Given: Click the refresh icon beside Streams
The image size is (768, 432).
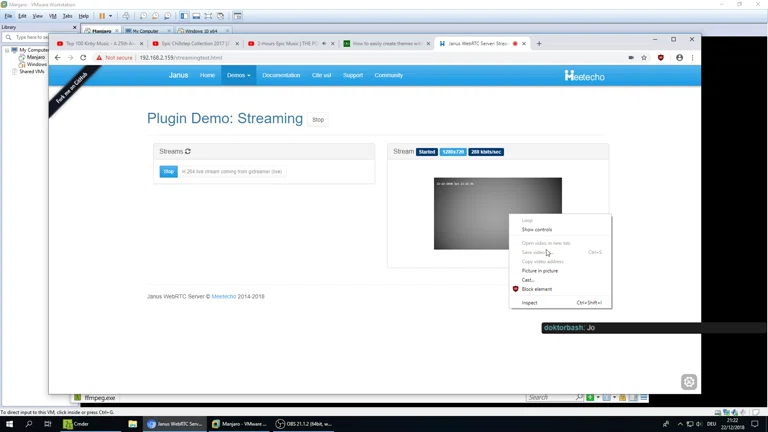Looking at the screenshot, I should pyautogui.click(x=188, y=151).
